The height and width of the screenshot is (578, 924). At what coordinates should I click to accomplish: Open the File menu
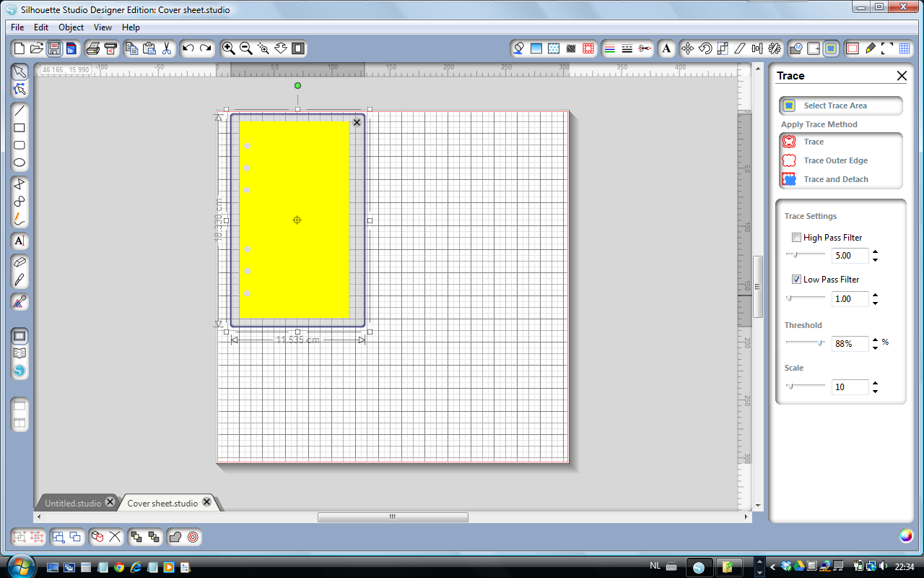pyautogui.click(x=17, y=27)
